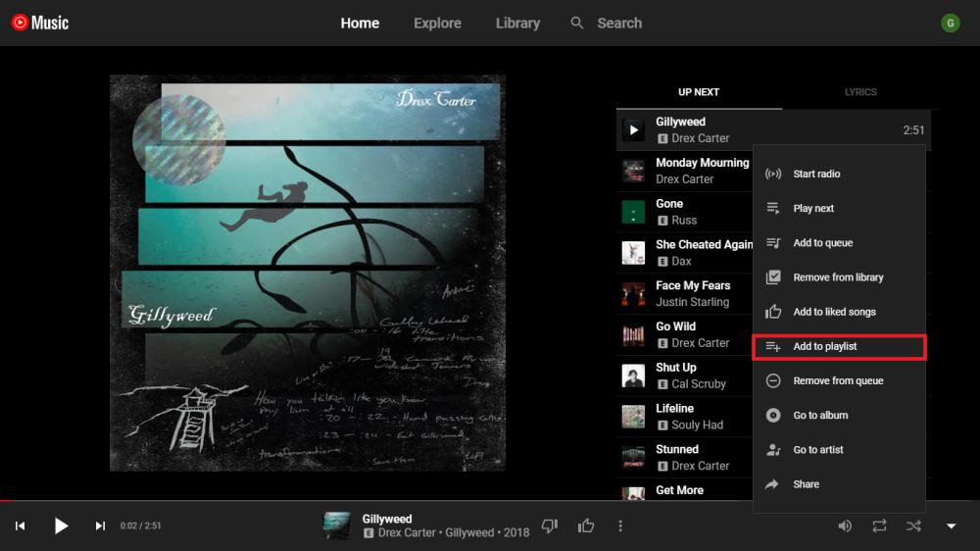The image size is (980, 551).
Task: Click the play button in player bar
Action: [61, 526]
